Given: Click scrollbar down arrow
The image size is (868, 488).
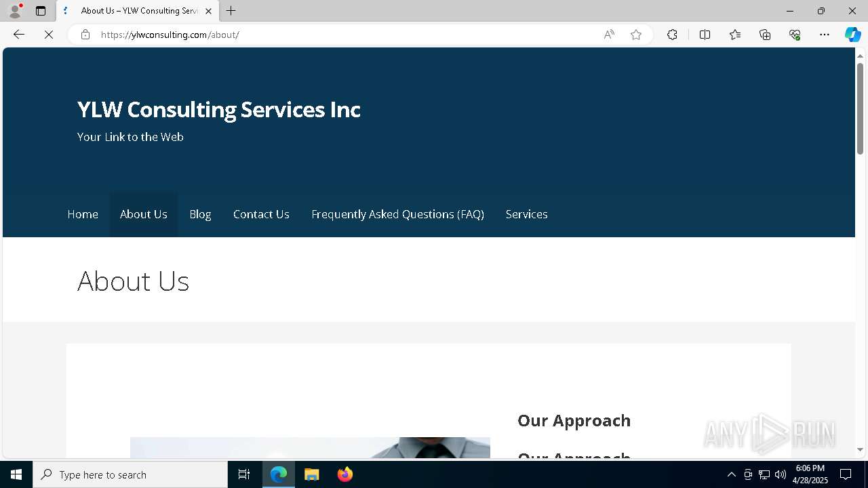Looking at the screenshot, I should coord(860,450).
